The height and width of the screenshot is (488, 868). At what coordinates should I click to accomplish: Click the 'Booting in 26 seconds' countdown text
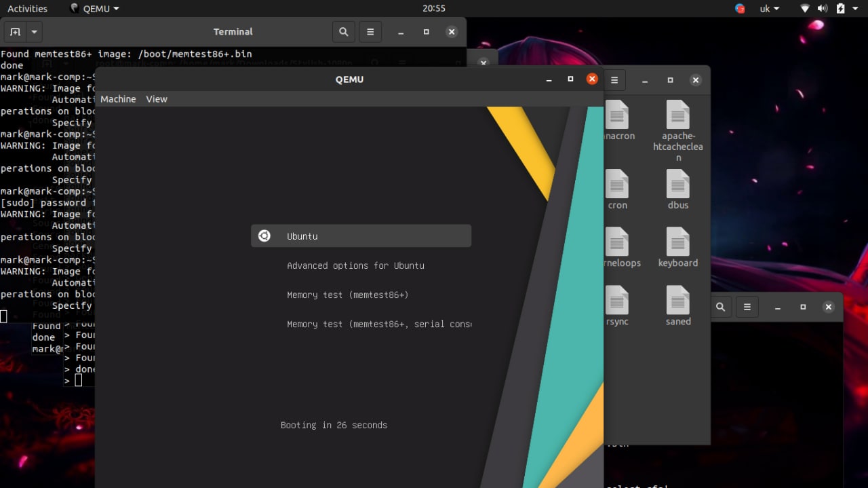[334, 425]
